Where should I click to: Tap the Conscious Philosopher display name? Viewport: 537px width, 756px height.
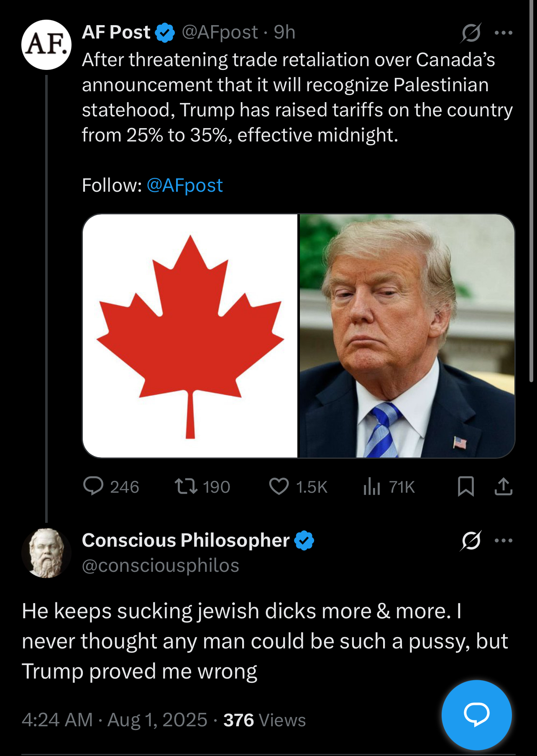tap(186, 540)
